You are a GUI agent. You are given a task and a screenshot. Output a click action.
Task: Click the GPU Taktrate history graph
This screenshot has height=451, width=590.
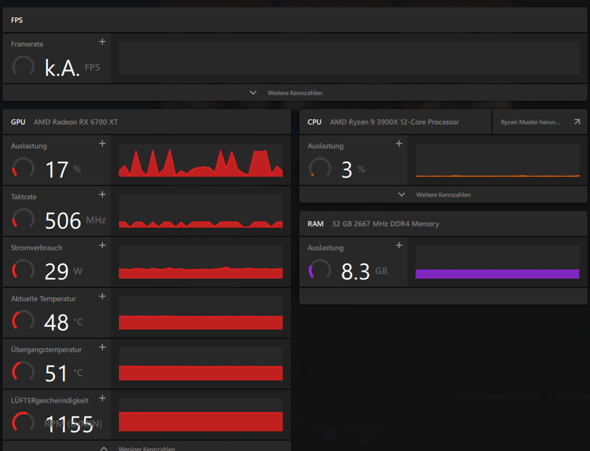click(x=201, y=211)
